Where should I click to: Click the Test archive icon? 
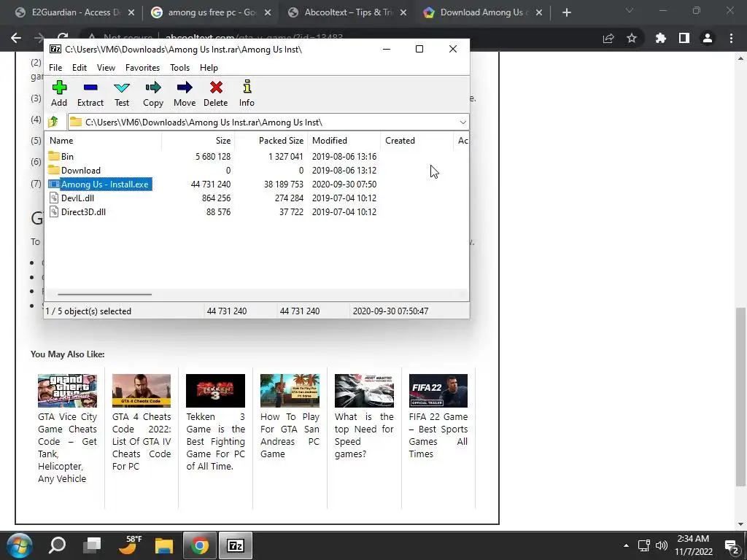tap(122, 87)
